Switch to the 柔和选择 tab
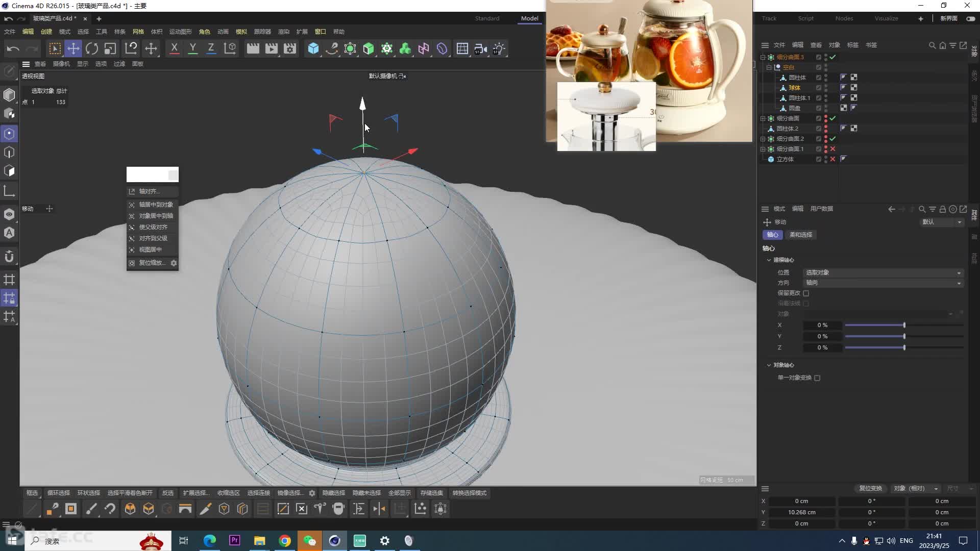980x551 pixels. tap(800, 235)
